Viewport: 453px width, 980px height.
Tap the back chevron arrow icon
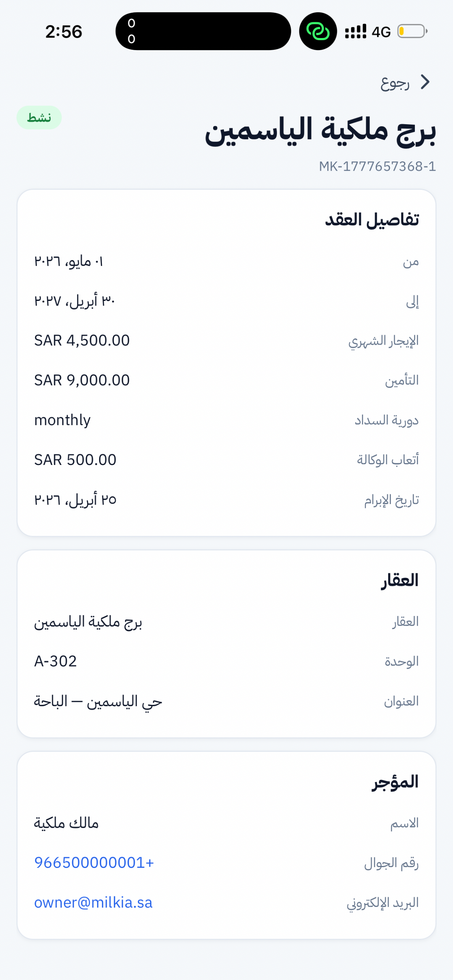coord(425,82)
